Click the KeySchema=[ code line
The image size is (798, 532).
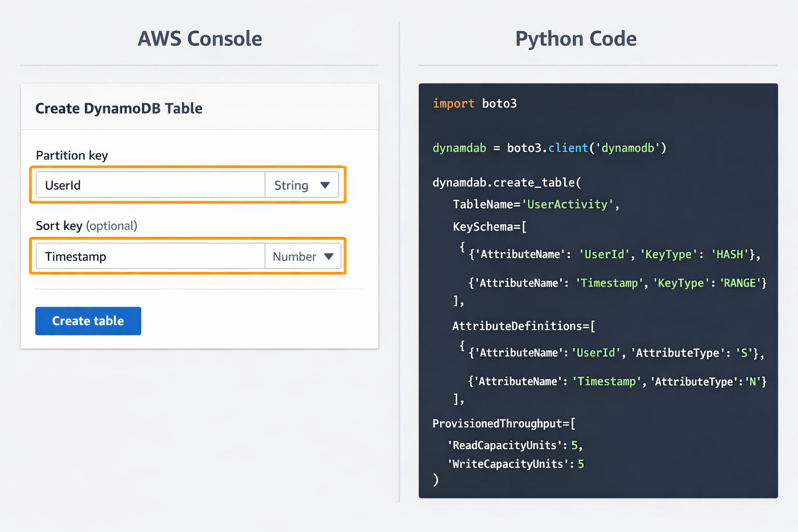[x=489, y=227]
